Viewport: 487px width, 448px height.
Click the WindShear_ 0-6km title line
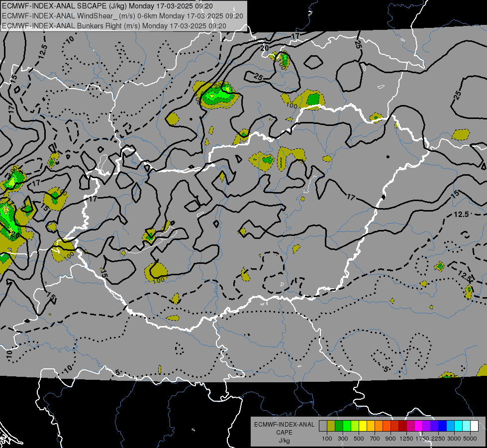point(123,16)
